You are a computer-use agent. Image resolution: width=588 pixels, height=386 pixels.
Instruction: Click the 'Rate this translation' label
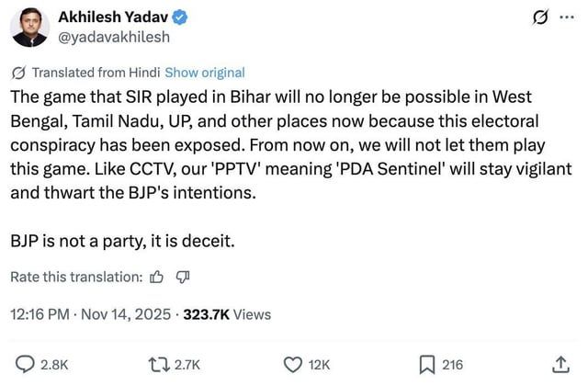76,277
